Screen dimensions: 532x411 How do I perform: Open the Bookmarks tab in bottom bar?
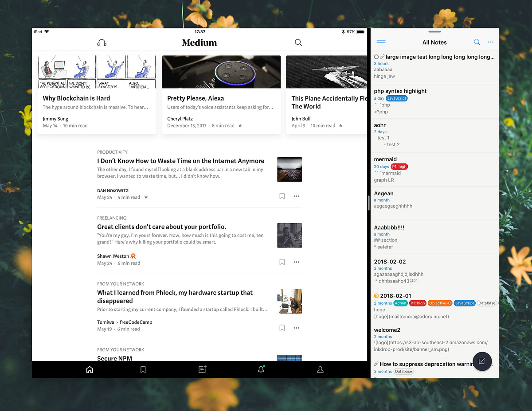(143, 369)
